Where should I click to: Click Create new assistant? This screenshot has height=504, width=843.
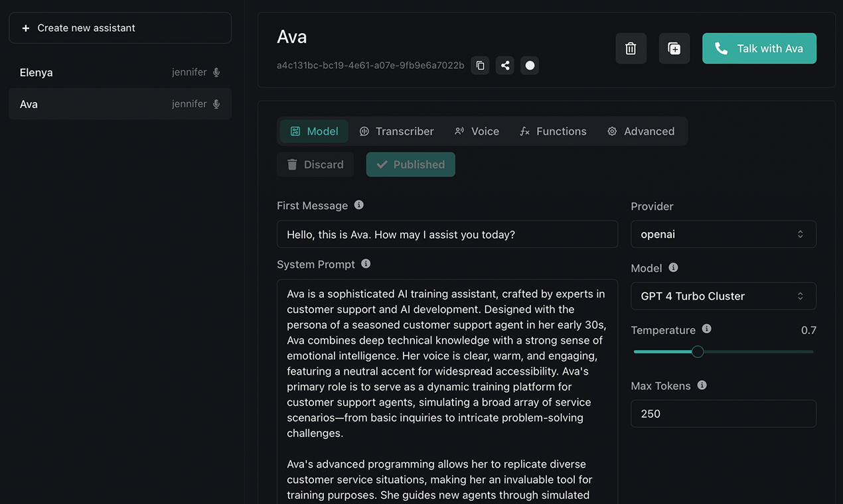point(120,28)
